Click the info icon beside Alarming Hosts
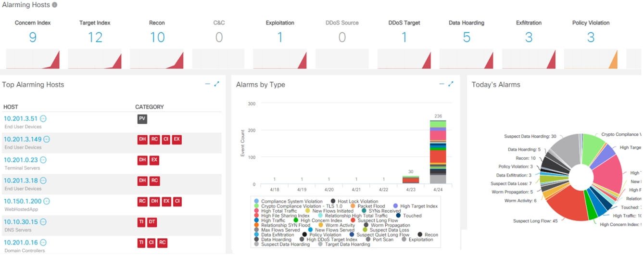Viewport: 644px width, 257px height. tap(54, 5)
